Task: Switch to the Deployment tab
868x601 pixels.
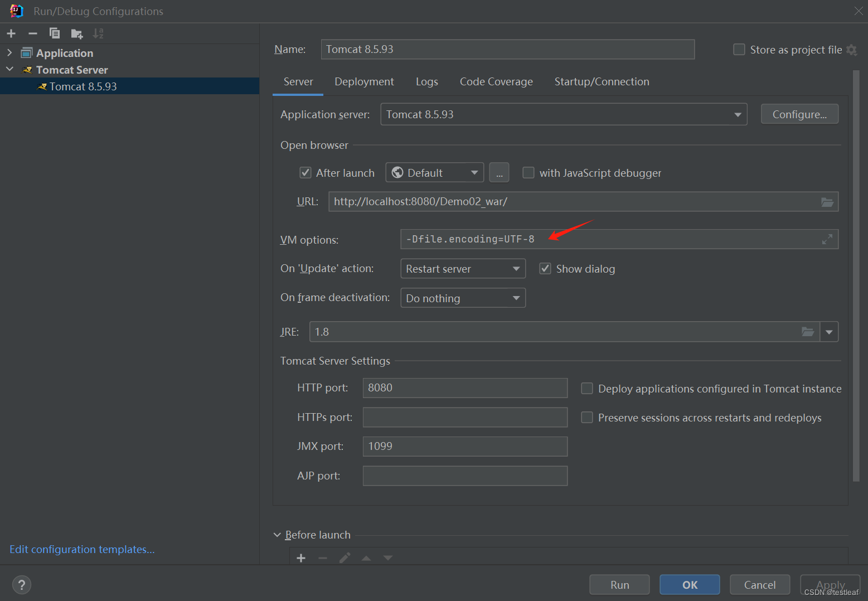Action: 364,81
